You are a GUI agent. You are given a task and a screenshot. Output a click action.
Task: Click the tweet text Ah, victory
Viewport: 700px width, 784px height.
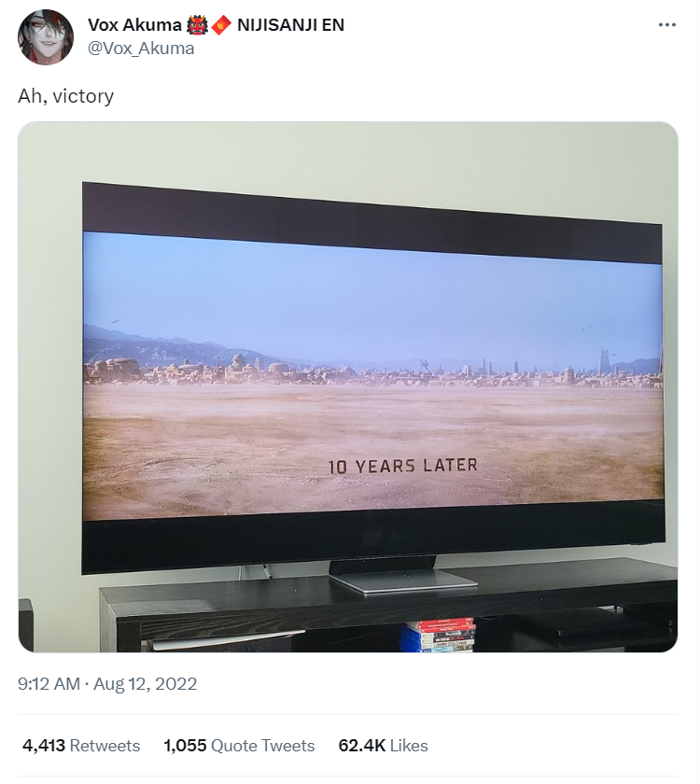tap(66, 96)
